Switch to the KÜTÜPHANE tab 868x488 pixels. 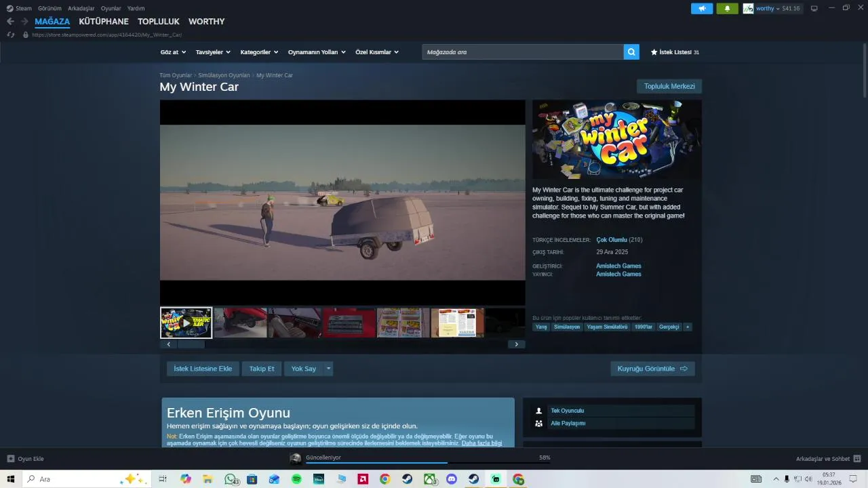(104, 22)
